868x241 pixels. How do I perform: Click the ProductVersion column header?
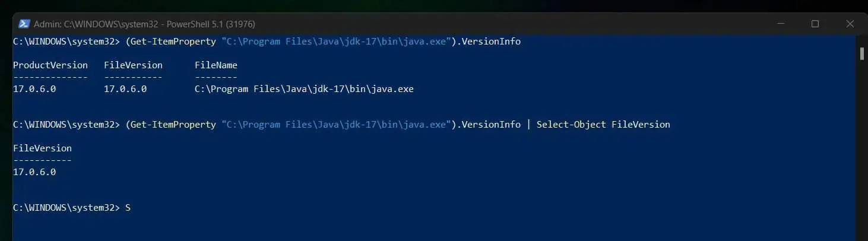click(x=50, y=65)
